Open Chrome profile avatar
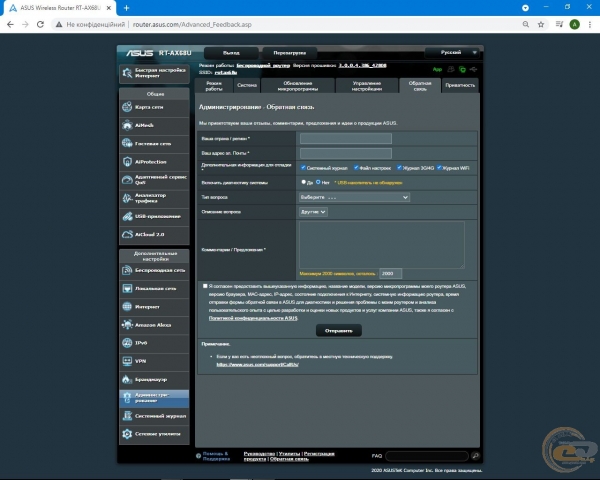 pos(574,24)
